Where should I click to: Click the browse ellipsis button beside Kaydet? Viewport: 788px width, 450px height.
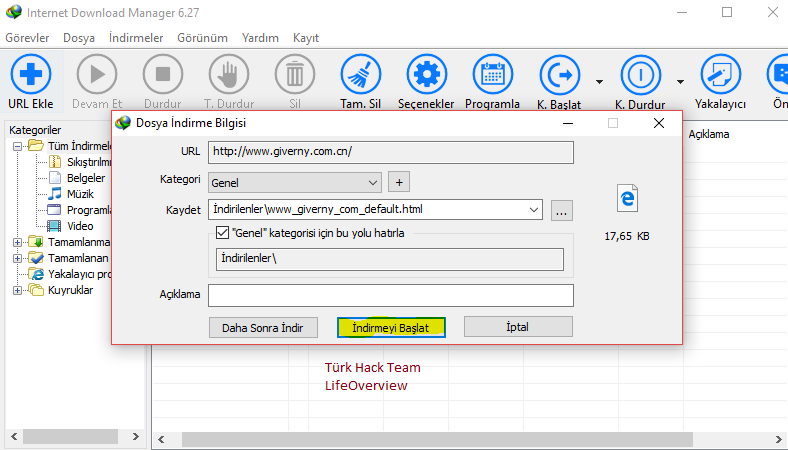(x=562, y=211)
